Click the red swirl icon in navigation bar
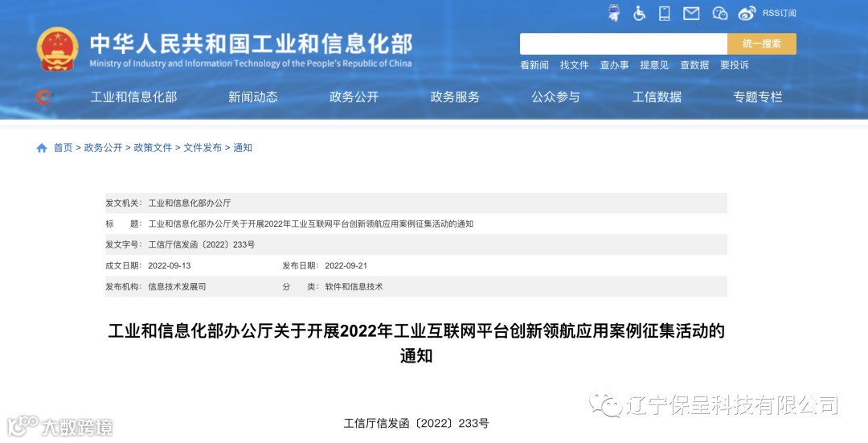The image size is (868, 443). point(44,97)
